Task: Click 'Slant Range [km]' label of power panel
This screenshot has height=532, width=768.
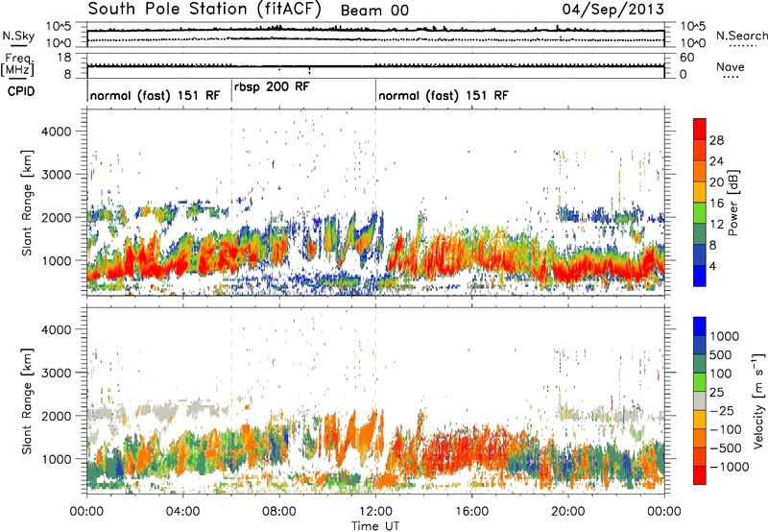Action: (x=27, y=203)
